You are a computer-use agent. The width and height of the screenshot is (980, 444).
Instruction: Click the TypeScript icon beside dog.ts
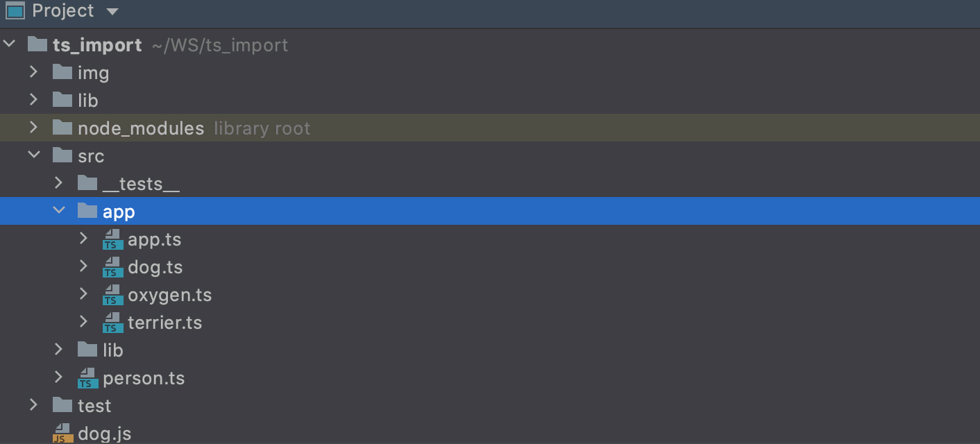[x=112, y=267]
